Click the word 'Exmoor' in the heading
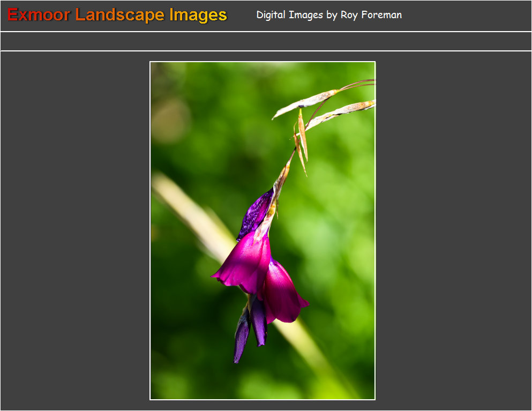 [x=39, y=15]
